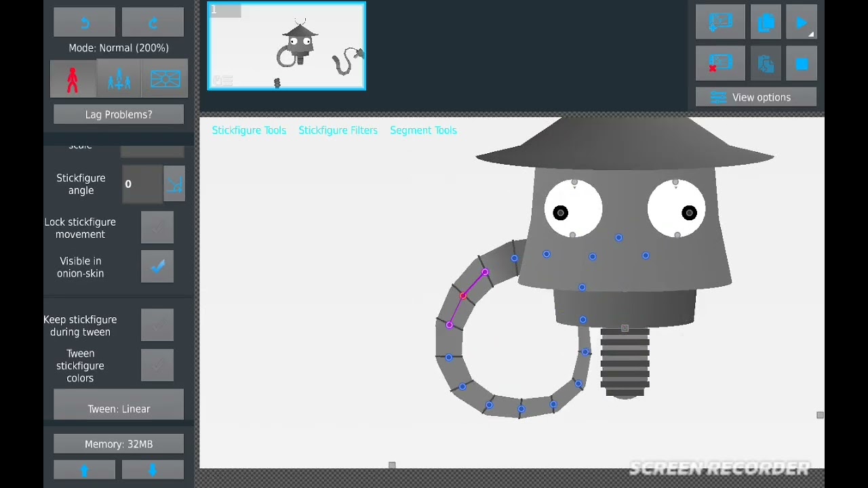The width and height of the screenshot is (868, 488).
Task: Click the Mode: Normal (200%) label
Action: click(119, 48)
